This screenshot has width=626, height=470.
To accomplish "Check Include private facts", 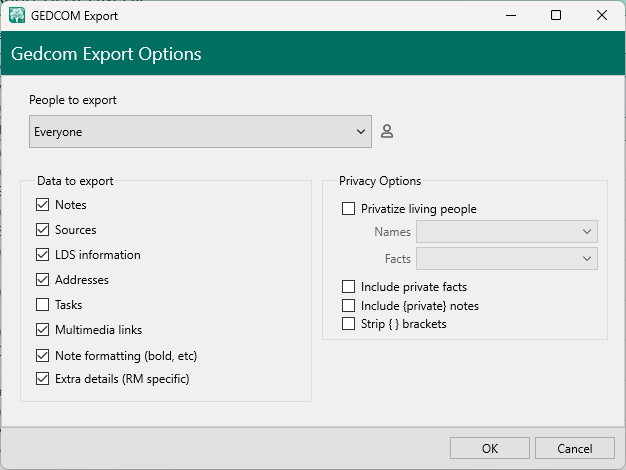I will pyautogui.click(x=349, y=287).
